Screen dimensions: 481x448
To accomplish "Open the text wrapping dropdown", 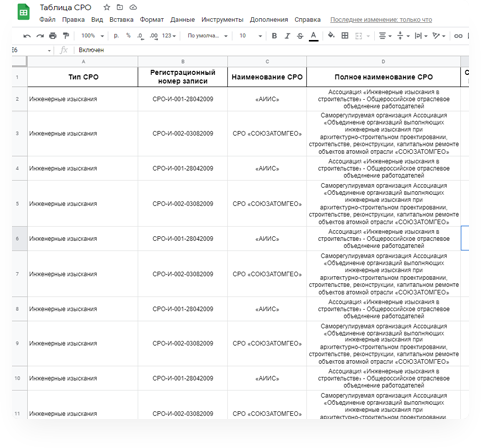I will [421, 36].
